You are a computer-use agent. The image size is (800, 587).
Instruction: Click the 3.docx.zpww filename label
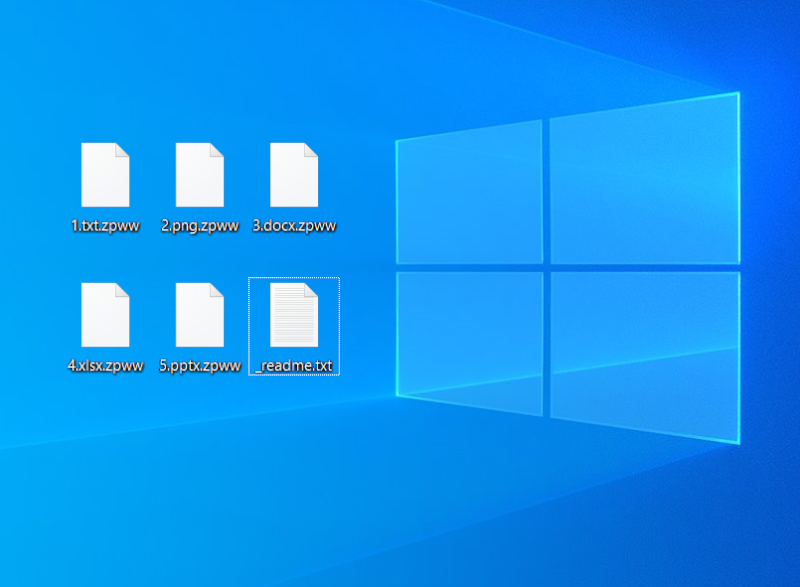click(294, 226)
